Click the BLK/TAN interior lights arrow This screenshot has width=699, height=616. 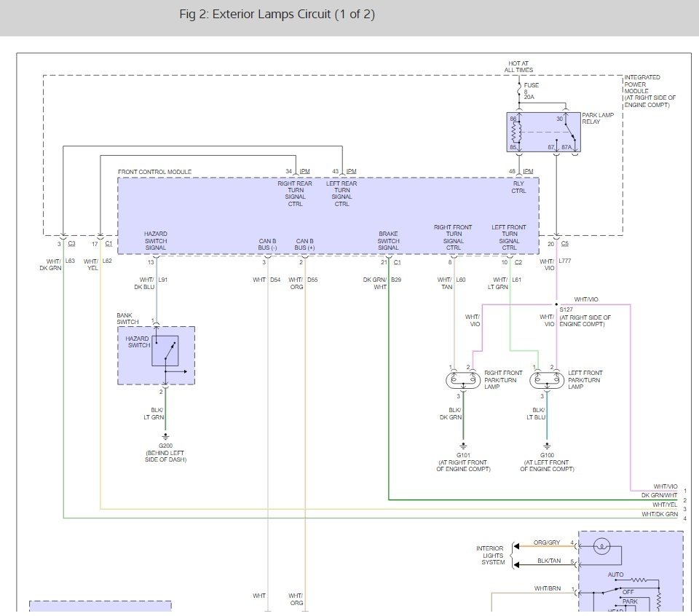(517, 564)
